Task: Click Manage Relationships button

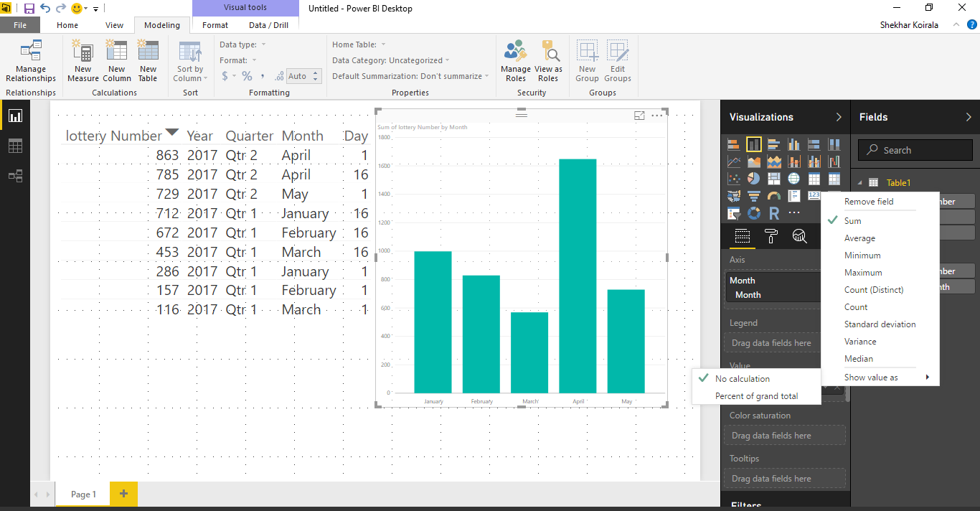Action: 31,61
